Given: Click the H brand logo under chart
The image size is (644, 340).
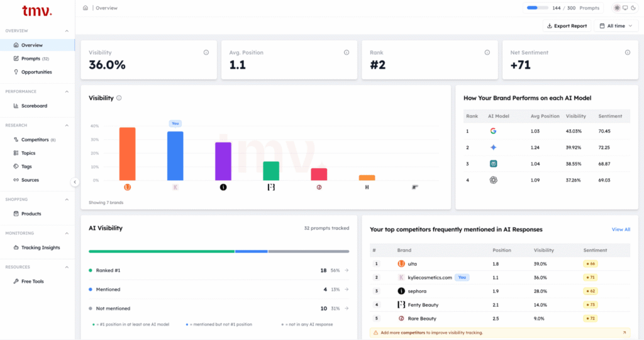Looking at the screenshot, I should [x=367, y=187].
